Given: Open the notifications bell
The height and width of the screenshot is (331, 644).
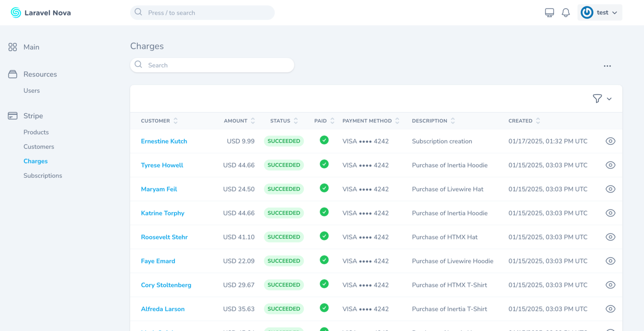Looking at the screenshot, I should (x=565, y=13).
